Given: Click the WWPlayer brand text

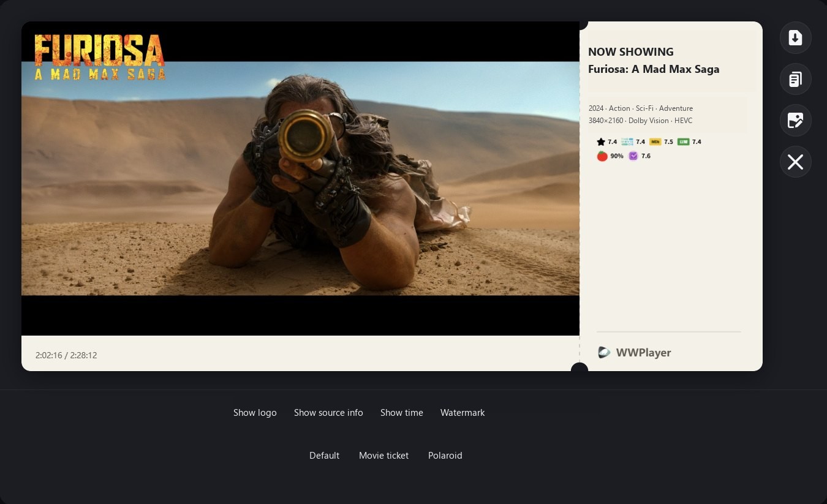Looking at the screenshot, I should click(x=644, y=353).
